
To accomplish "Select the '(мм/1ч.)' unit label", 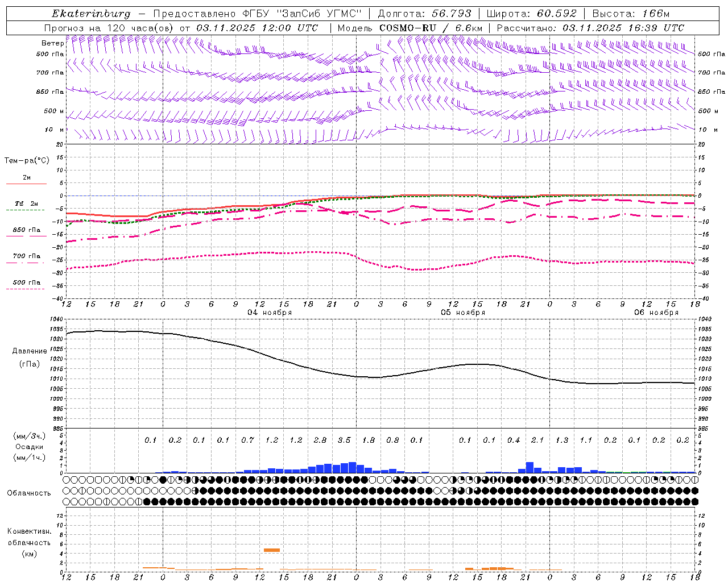I will coord(29,458).
